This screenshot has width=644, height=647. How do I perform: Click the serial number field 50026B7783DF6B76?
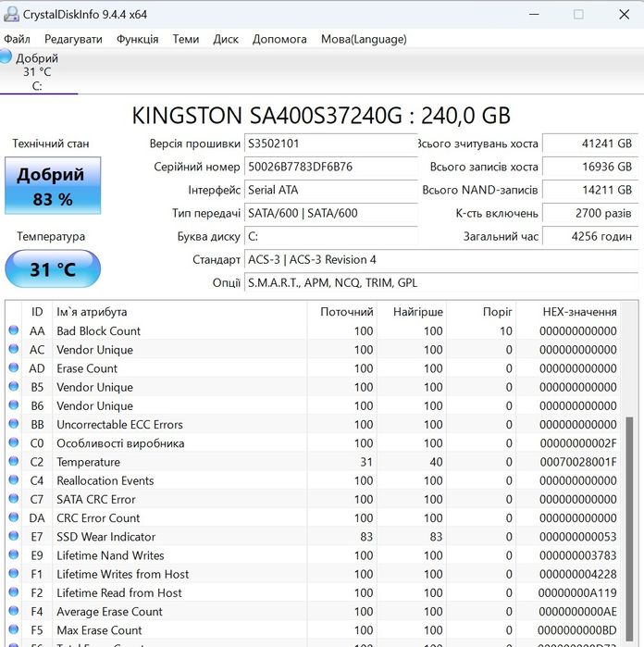pyautogui.click(x=331, y=167)
